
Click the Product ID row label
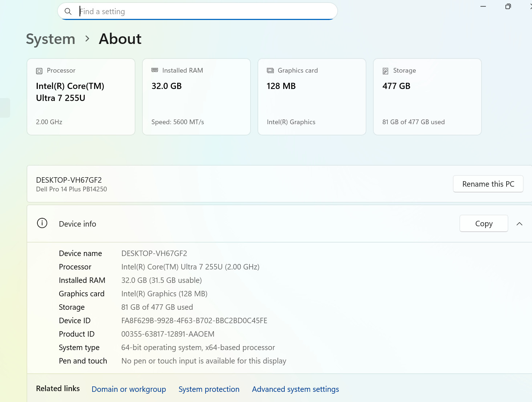tap(77, 334)
